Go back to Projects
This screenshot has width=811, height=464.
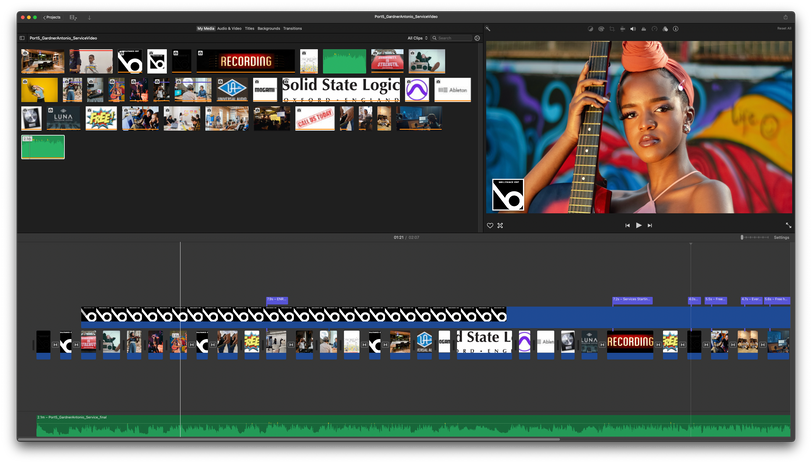tap(52, 17)
